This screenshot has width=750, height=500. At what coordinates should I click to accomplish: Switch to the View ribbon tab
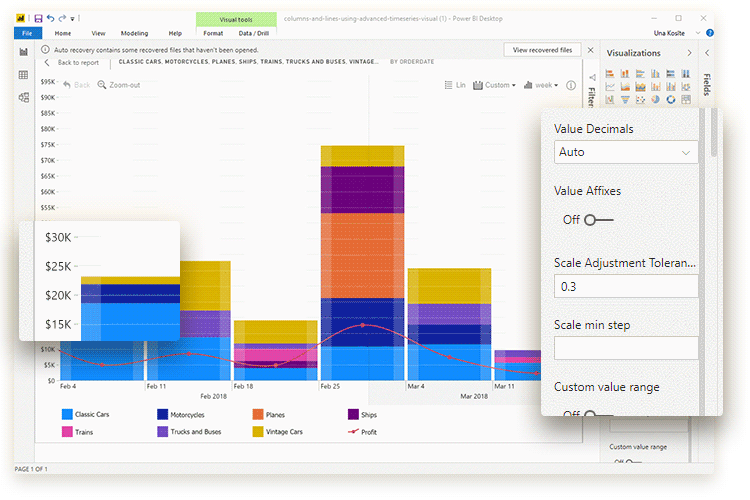click(98, 33)
